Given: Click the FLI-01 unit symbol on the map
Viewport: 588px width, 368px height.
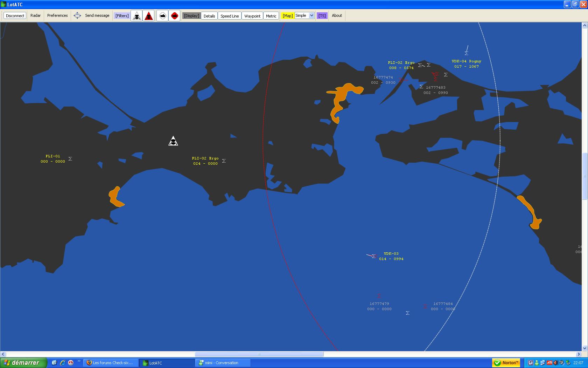Looking at the screenshot, I should point(70,159).
